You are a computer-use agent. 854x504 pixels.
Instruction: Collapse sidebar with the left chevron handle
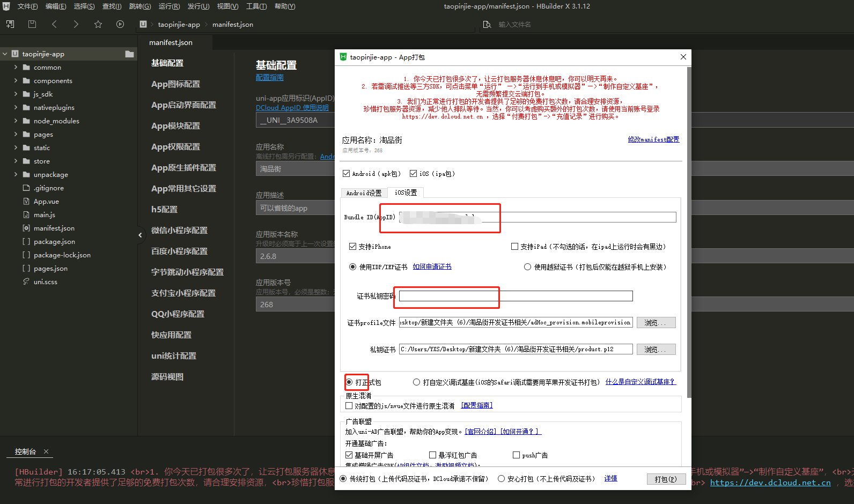140,235
